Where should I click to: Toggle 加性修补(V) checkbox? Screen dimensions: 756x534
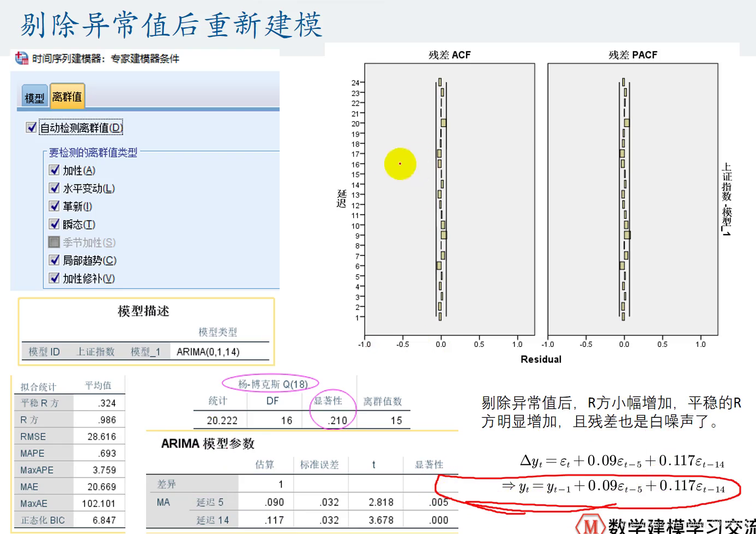click(x=54, y=278)
